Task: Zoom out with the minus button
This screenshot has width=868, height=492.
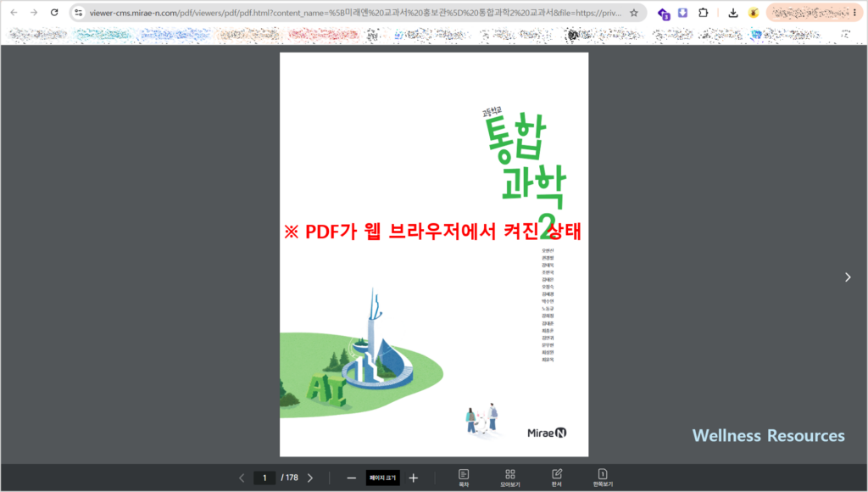Action: point(352,478)
